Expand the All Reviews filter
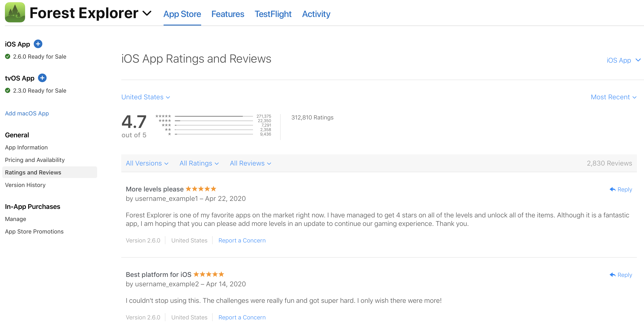This screenshot has height=327, width=644. pyautogui.click(x=250, y=163)
